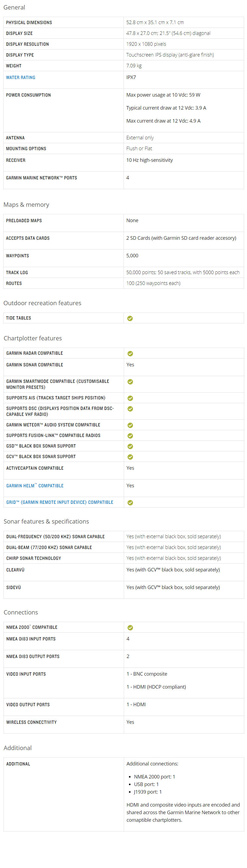
Task: Click the Supports DSC checkmark icon
Action: click(130, 409)
